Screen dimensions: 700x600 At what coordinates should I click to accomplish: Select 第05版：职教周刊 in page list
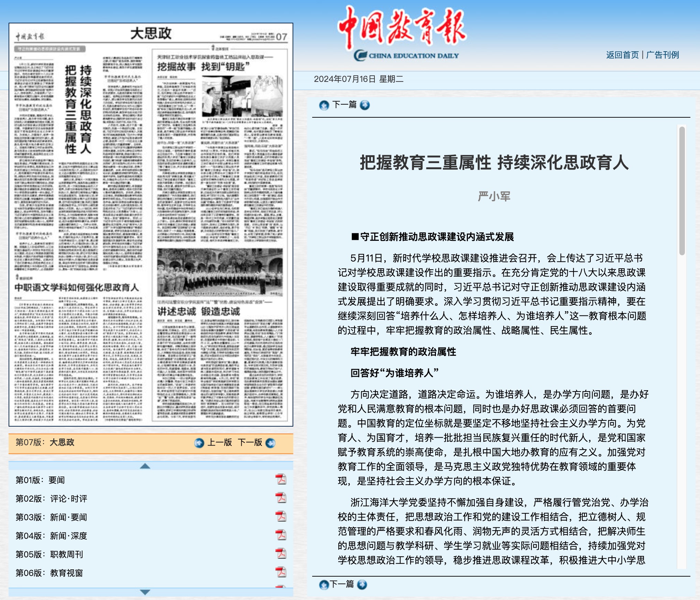coord(50,554)
